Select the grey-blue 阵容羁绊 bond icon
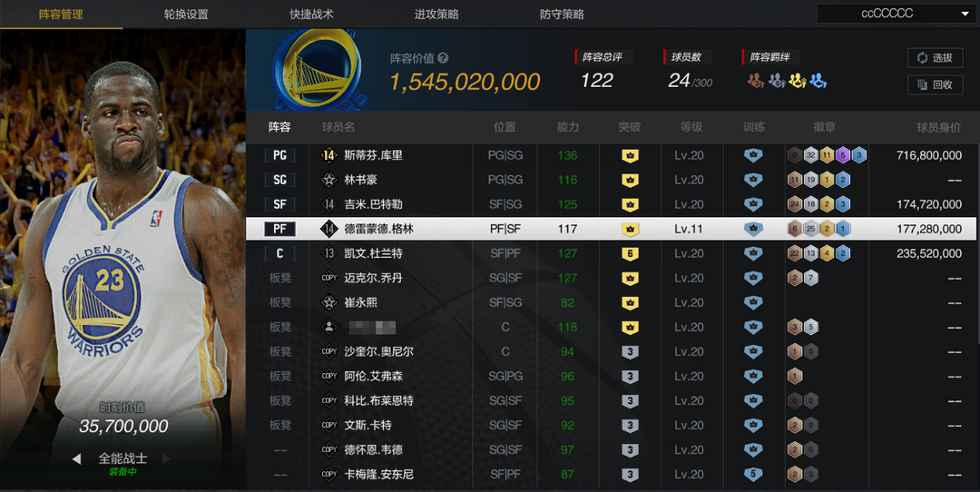This screenshot has height=492, width=980. pos(776,80)
